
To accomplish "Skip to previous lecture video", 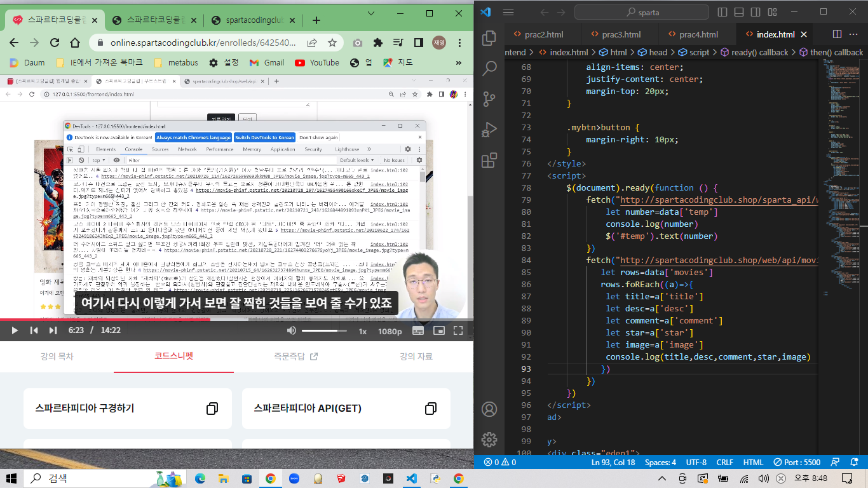I will (34, 330).
